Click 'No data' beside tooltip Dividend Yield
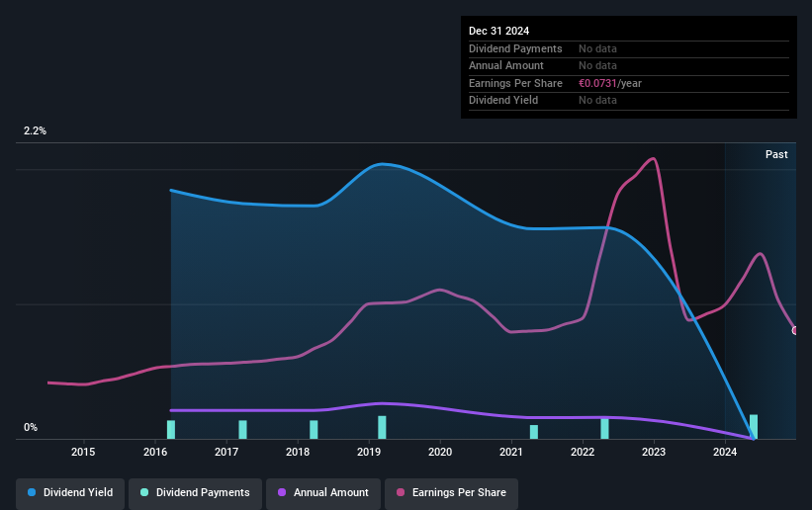 tap(597, 101)
